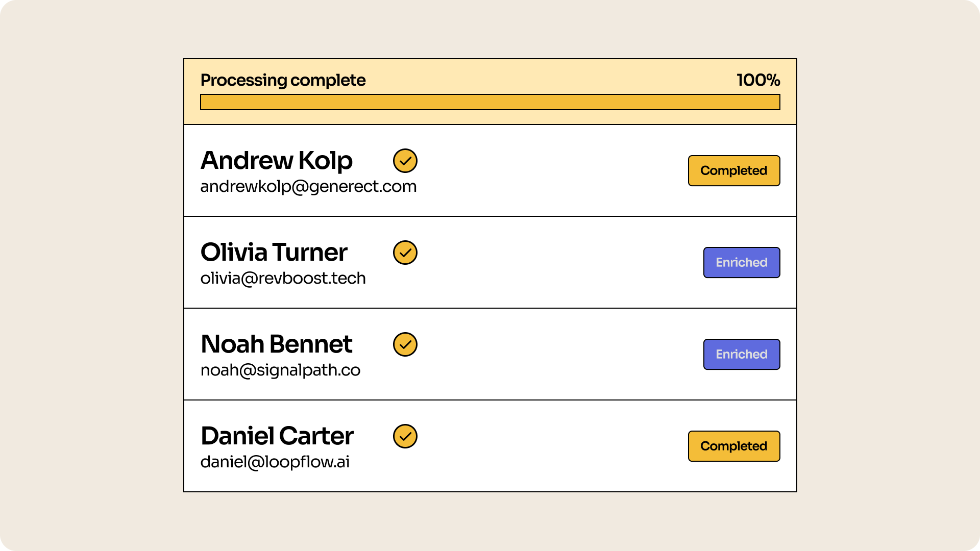Click the checkmark icon beside Noah Bennet
980x551 pixels.
[405, 344]
